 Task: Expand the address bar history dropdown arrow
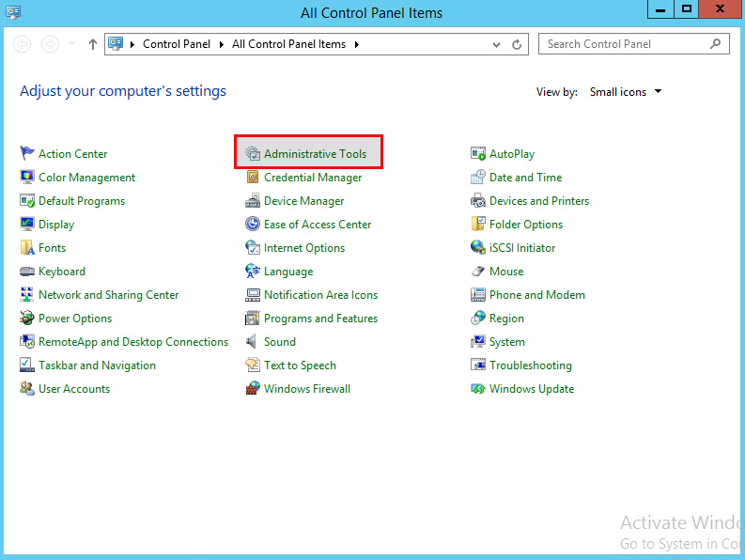496,45
